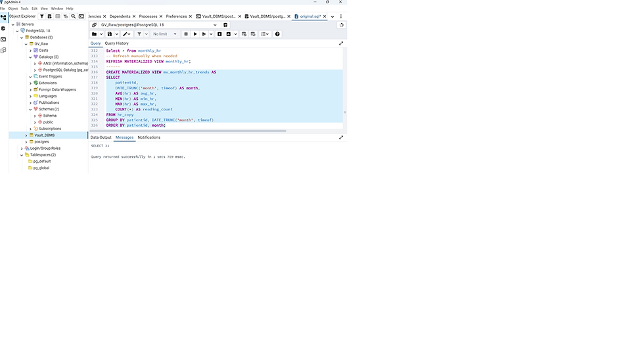This screenshot has width=644, height=362.
Task: Open the Query Tool sidebar icon
Action: click(x=3, y=29)
